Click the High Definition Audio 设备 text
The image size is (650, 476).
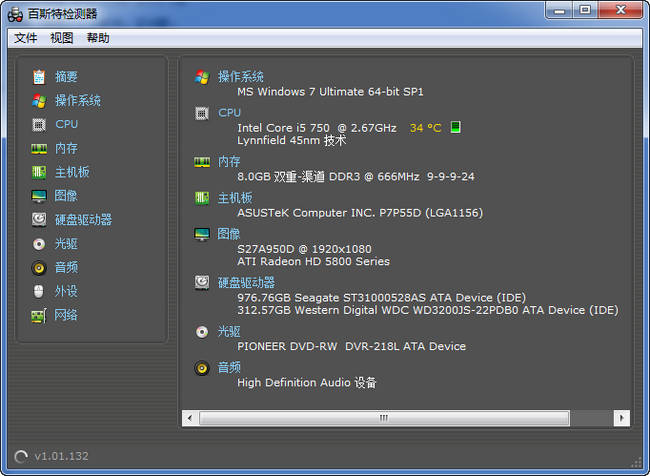[x=307, y=383]
